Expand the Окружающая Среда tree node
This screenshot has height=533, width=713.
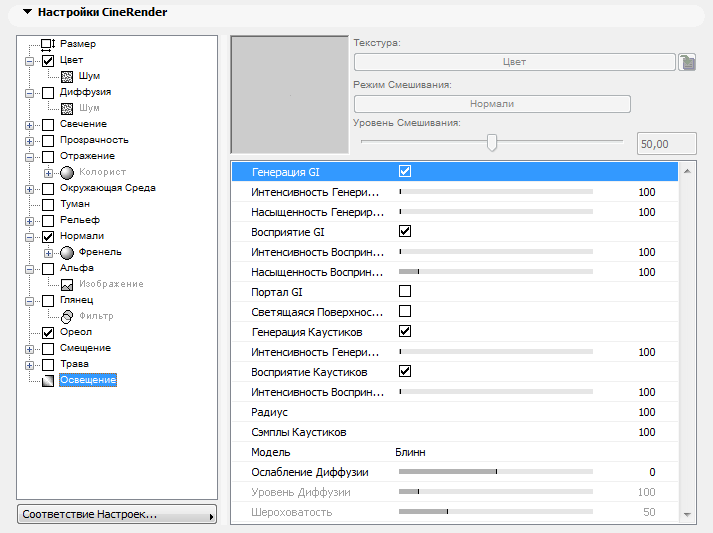pos(30,189)
